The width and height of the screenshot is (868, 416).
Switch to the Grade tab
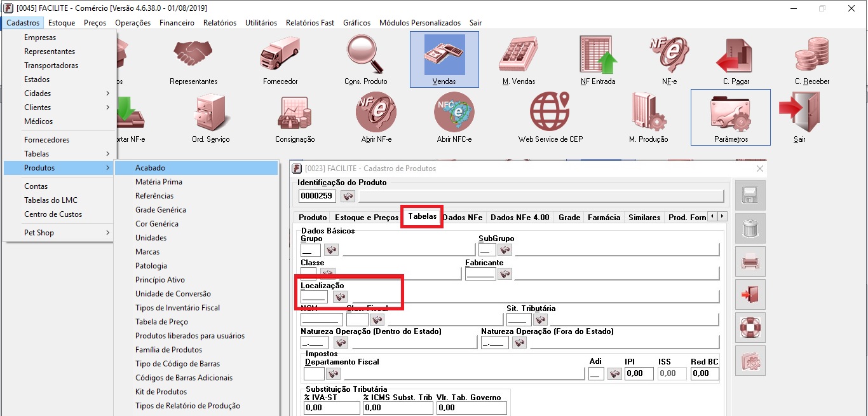pyautogui.click(x=569, y=218)
